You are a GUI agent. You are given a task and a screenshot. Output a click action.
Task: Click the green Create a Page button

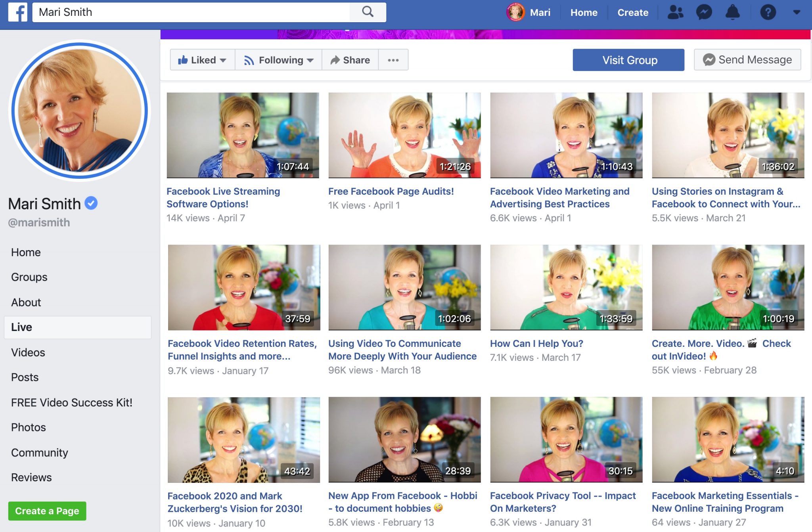pyautogui.click(x=47, y=511)
